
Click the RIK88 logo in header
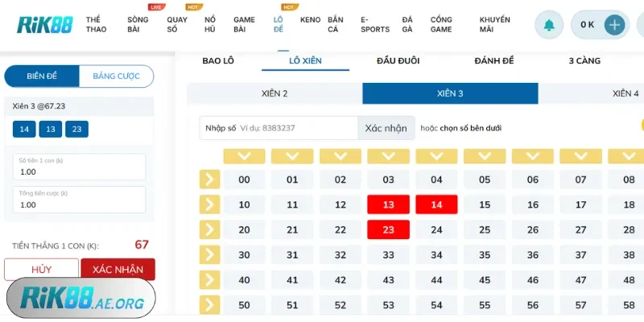pyautogui.click(x=44, y=24)
